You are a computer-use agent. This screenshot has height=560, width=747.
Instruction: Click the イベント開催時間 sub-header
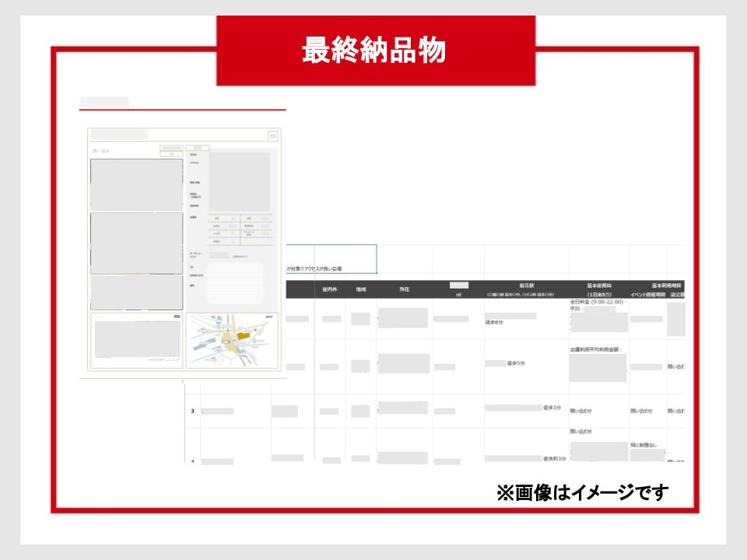(x=648, y=295)
